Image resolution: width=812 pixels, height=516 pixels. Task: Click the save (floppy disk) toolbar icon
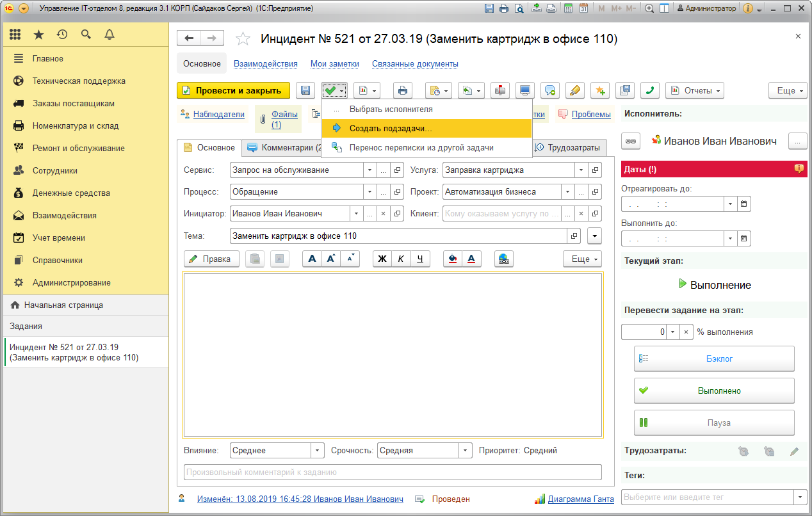(x=305, y=91)
